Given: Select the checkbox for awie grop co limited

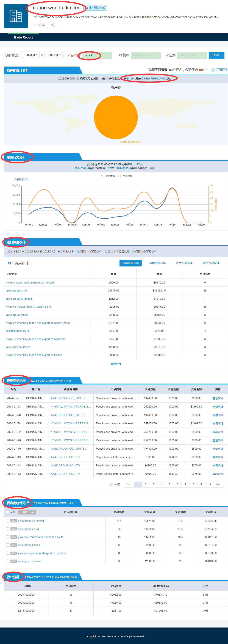Looking at the screenshot, I should point(8,561).
